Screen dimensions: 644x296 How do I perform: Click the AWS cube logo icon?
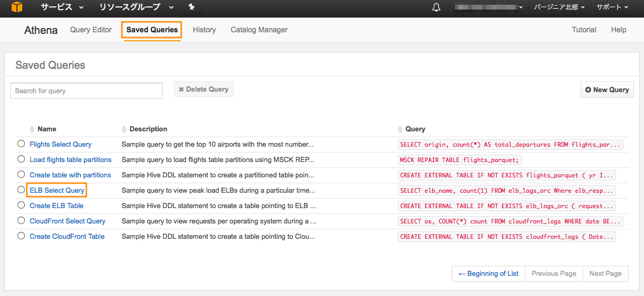[17, 7]
